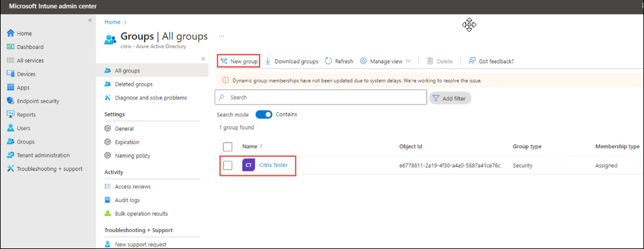
Task: Click the Troubleshooting + support wrench icon
Action: point(11,169)
